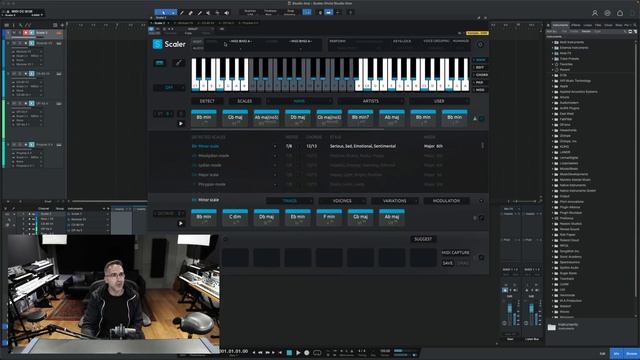
Task: Click the vertical scrollbar of detected scales list
Action: click(483, 146)
